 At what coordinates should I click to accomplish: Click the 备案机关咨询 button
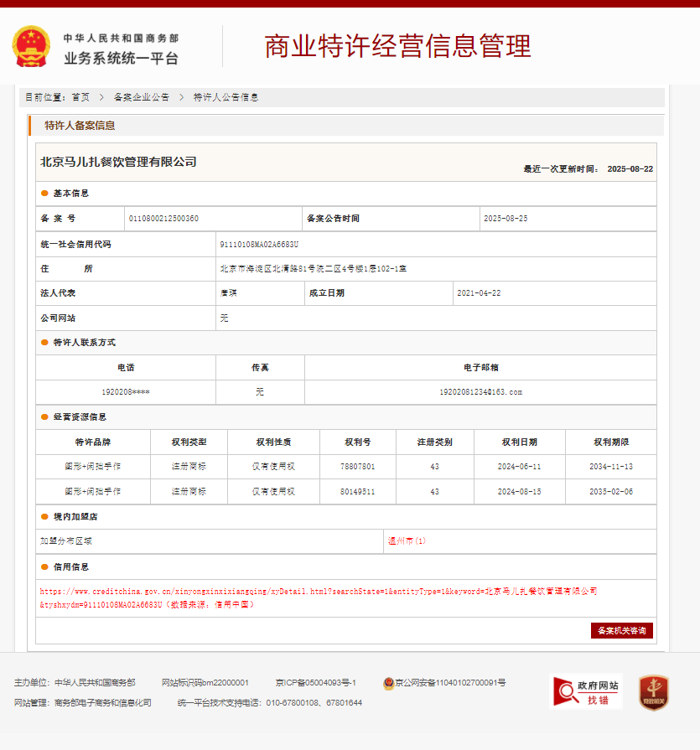click(622, 630)
